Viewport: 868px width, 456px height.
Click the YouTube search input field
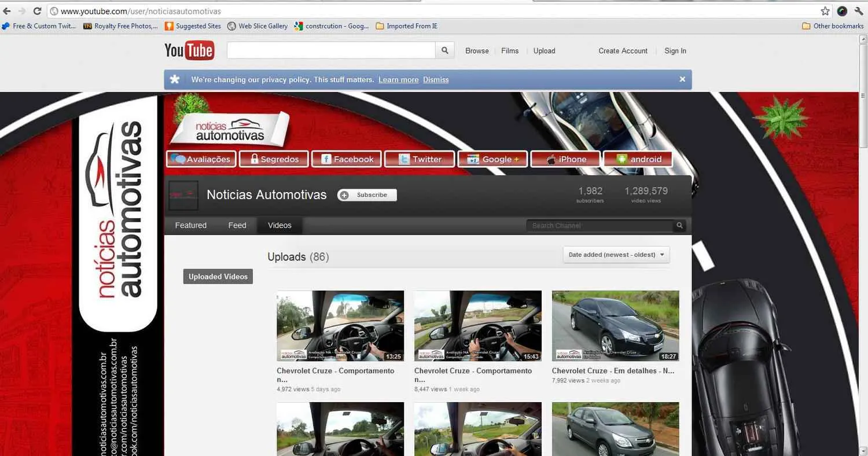[331, 50]
